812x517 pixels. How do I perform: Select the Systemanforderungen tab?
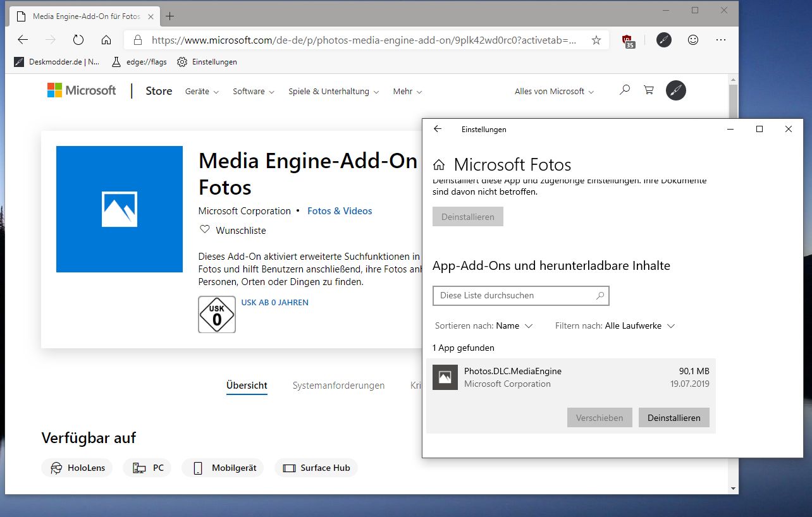(x=338, y=386)
